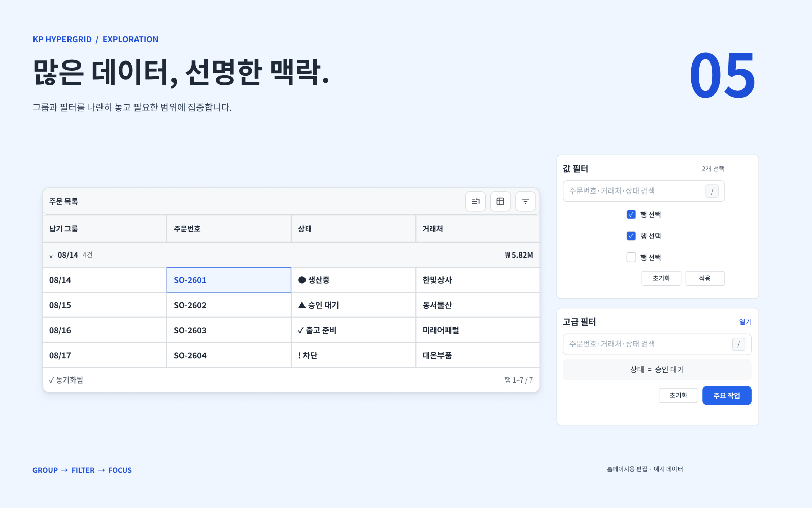
Task: Click the 미래어패럴 customer cell
Action: 478,330
